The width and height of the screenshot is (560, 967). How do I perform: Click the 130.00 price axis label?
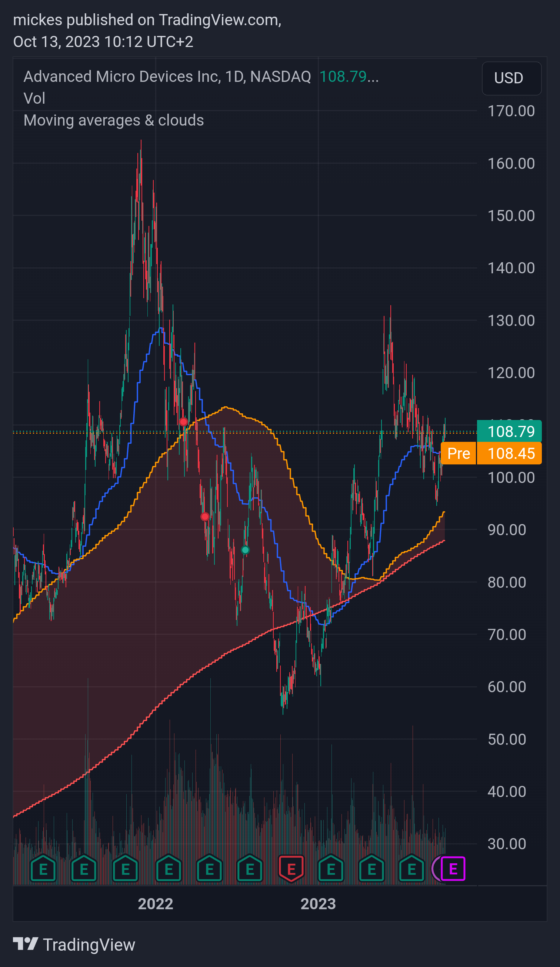pos(511,320)
